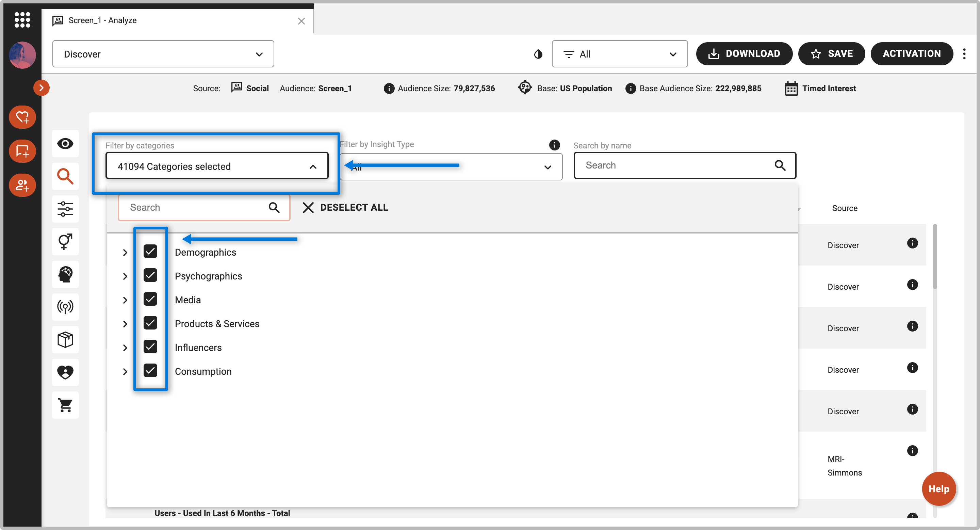This screenshot has height=530, width=980.
Task: Click the eye overview sidebar icon
Action: click(x=65, y=143)
